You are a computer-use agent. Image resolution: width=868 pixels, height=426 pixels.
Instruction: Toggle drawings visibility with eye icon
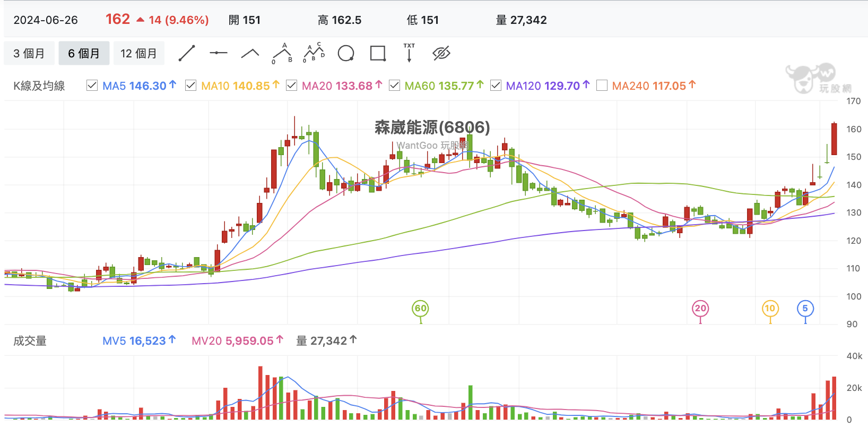click(441, 53)
